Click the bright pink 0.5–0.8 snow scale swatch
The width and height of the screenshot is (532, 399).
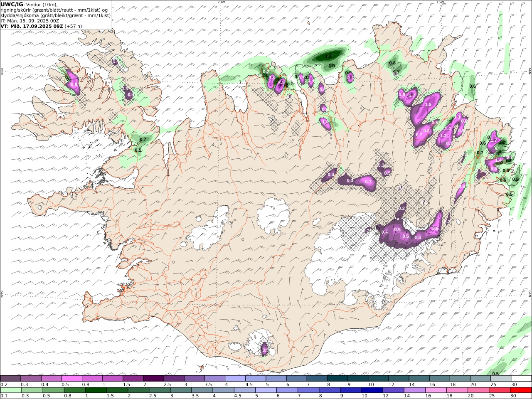[x=72, y=379]
